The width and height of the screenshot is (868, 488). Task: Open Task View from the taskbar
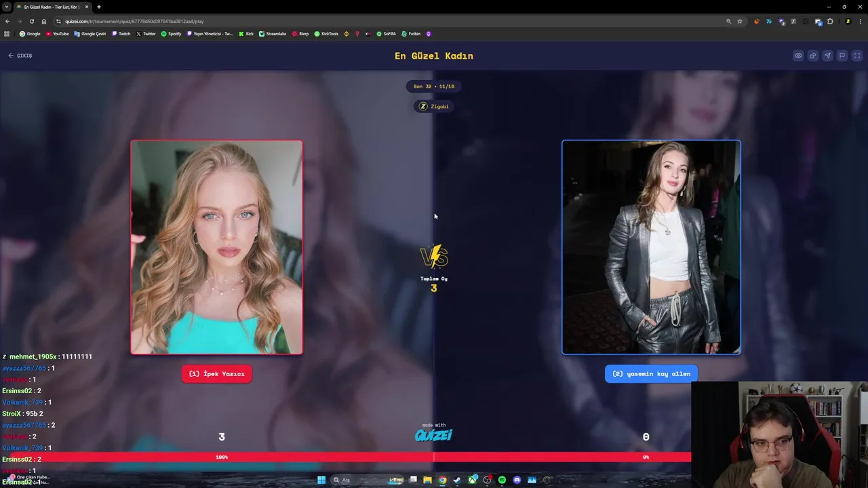point(412,480)
